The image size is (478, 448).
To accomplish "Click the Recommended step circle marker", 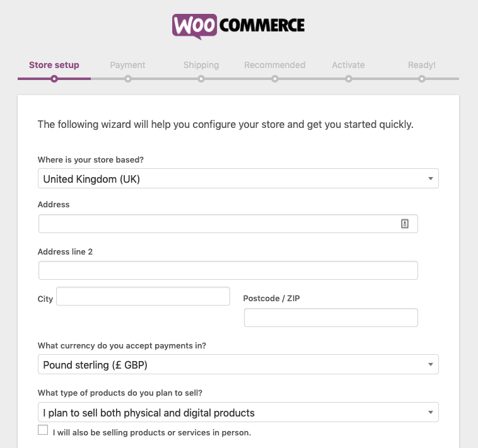I will tap(275, 79).
